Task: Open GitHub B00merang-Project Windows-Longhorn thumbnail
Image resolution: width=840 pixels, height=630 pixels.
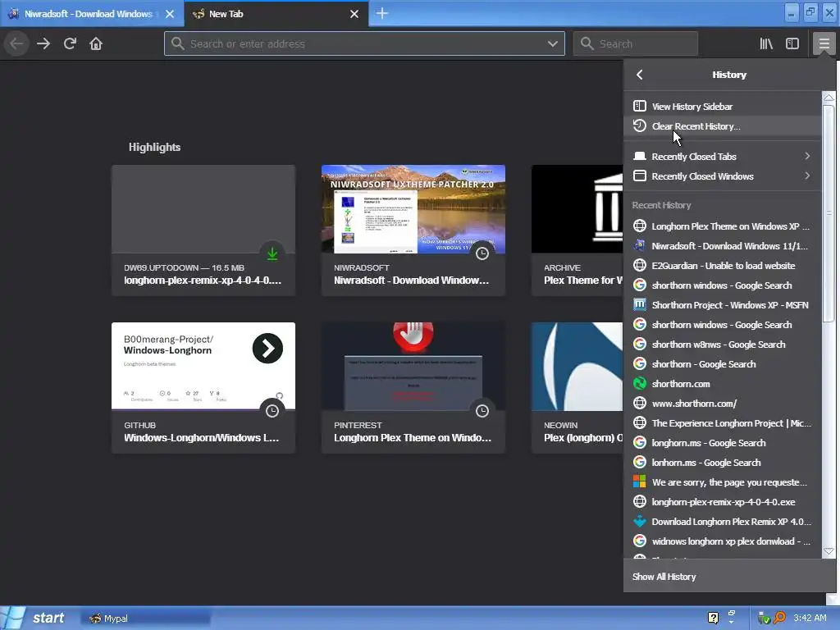Action: pos(203,367)
